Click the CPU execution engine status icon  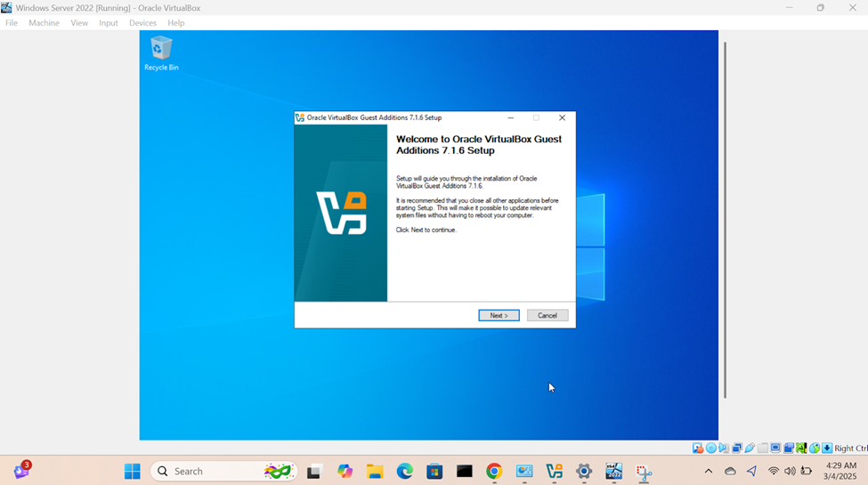click(x=801, y=448)
